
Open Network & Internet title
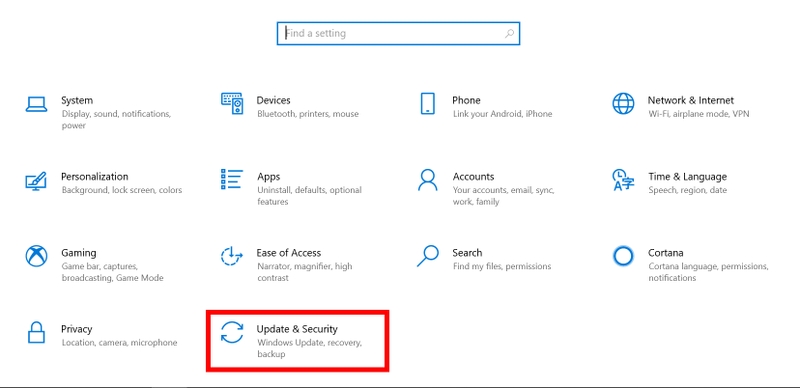(x=691, y=100)
